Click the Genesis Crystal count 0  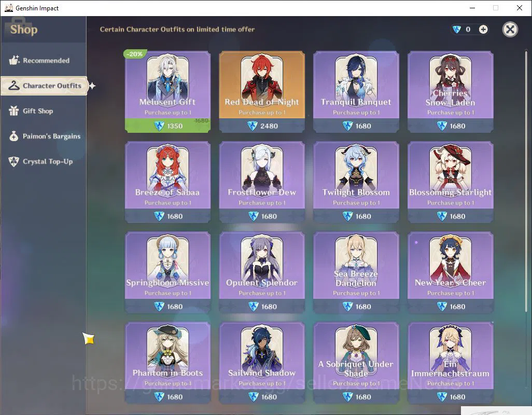coord(468,30)
